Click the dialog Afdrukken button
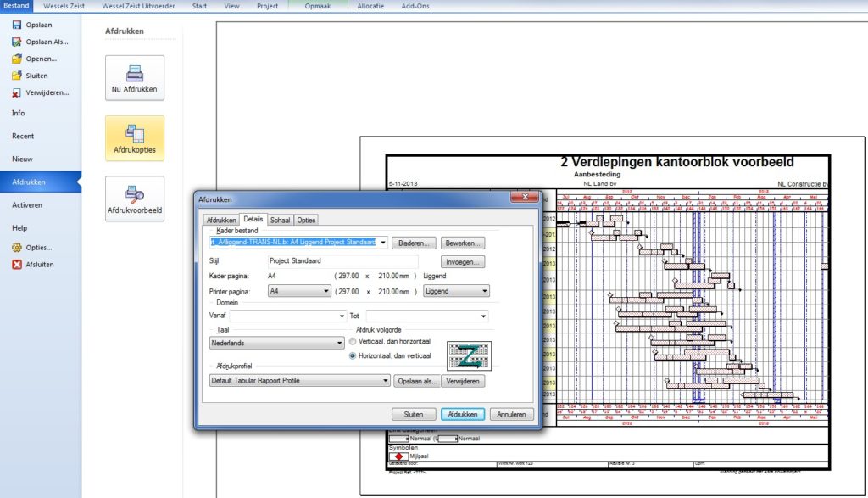Viewport: 868px width, 498px height. tap(463, 414)
